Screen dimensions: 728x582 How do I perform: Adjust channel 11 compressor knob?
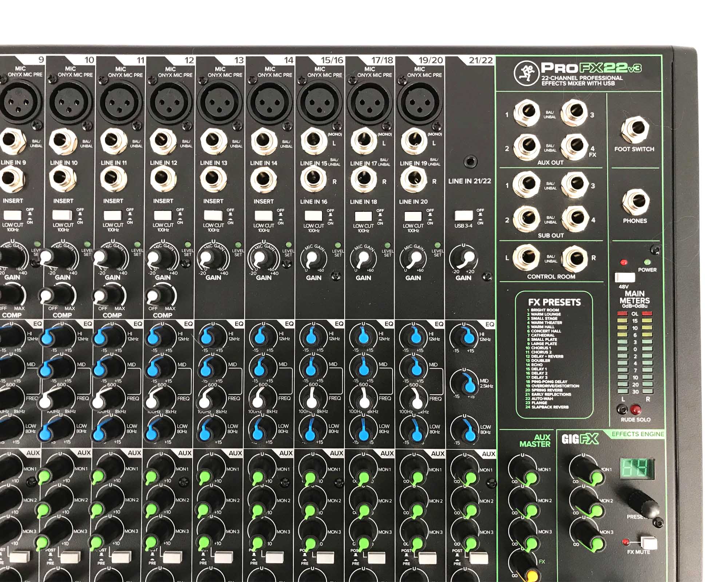[108, 296]
